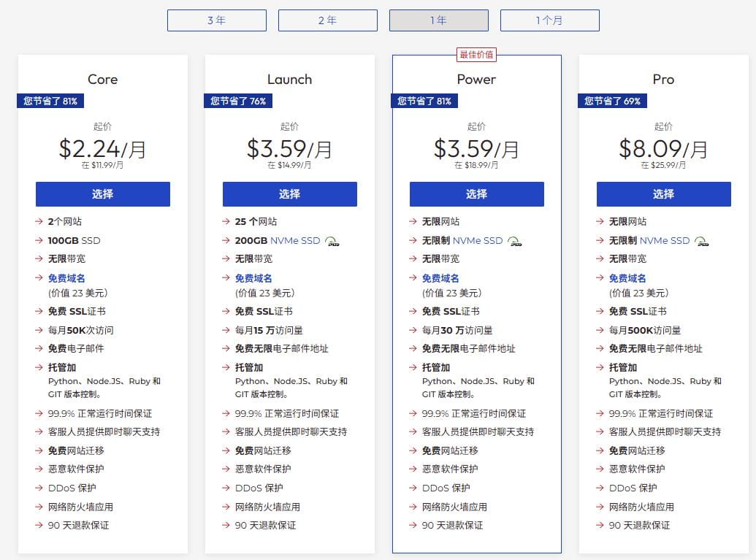Click the 选择 button under Core
The height and width of the screenshot is (560, 756).
(x=102, y=194)
